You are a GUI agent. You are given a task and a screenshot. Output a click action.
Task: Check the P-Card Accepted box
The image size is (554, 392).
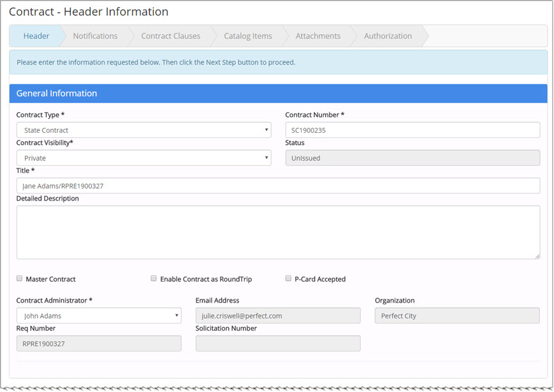point(288,278)
